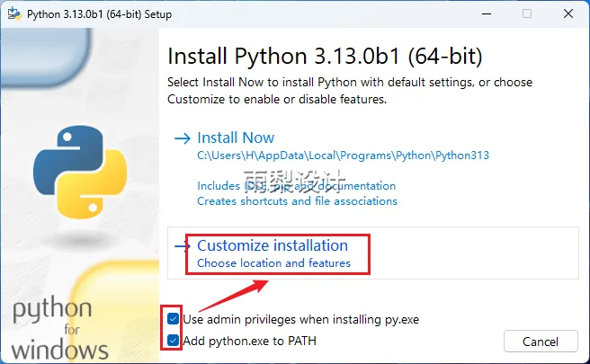Click 'Creates shortcuts and file associations' text

click(297, 201)
